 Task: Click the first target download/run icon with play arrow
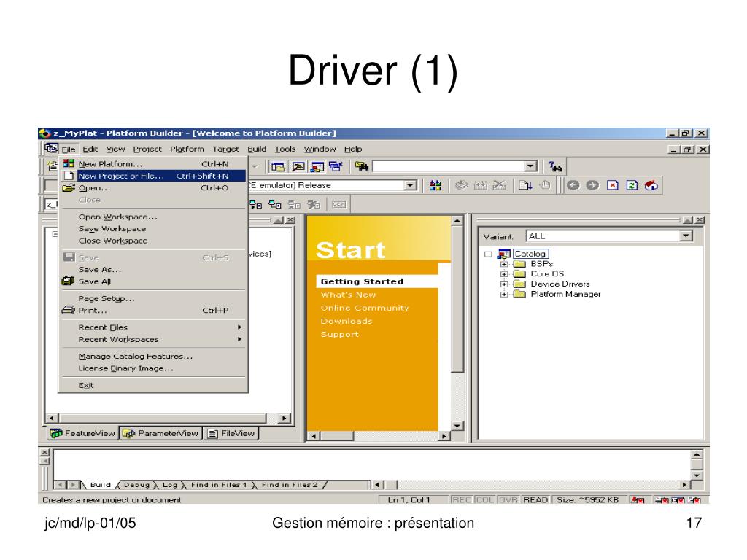point(256,205)
